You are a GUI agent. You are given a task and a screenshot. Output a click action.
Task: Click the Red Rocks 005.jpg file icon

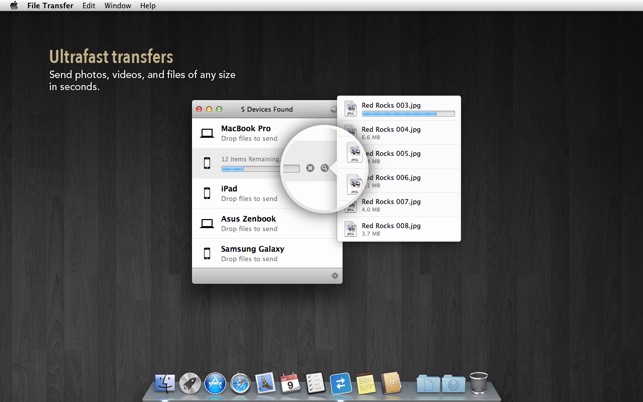click(x=355, y=152)
